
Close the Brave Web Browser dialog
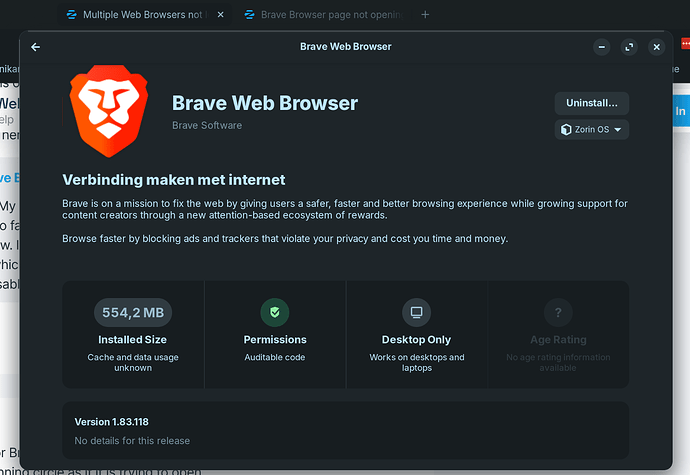click(x=657, y=47)
